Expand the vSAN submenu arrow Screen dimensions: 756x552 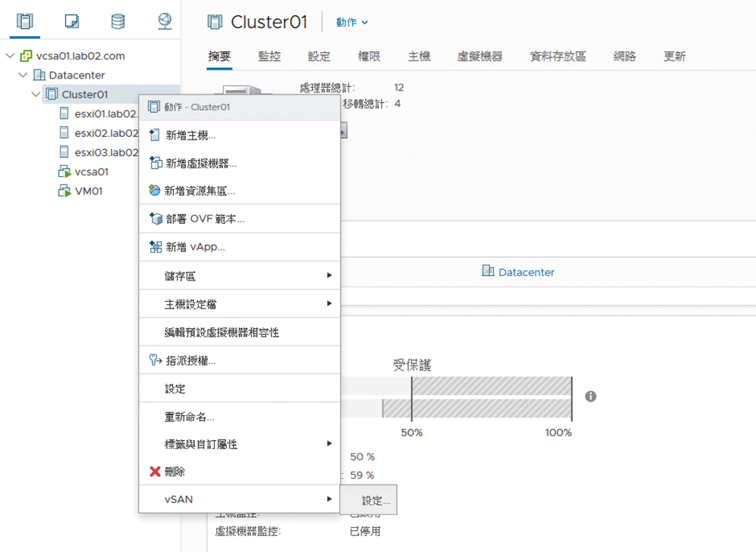[330, 499]
